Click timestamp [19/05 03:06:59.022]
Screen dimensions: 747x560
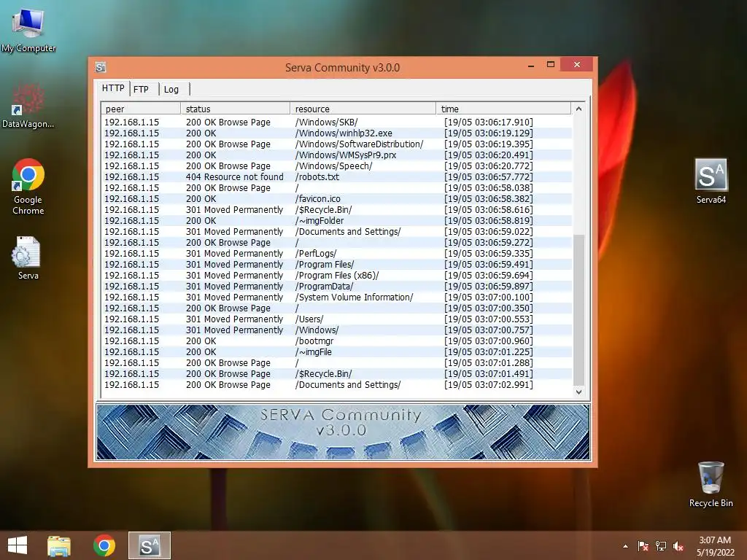(488, 231)
